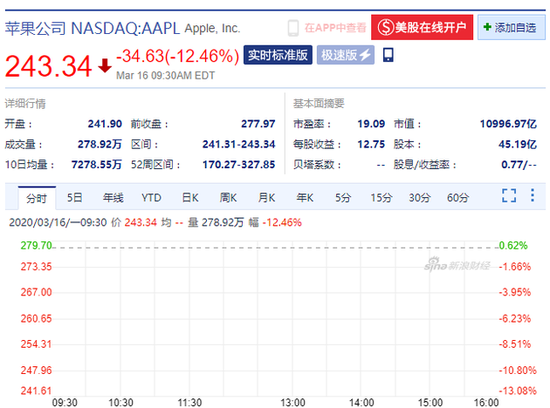Click the previous close value 277.97
Screen dimensions: 550x408
258,123
